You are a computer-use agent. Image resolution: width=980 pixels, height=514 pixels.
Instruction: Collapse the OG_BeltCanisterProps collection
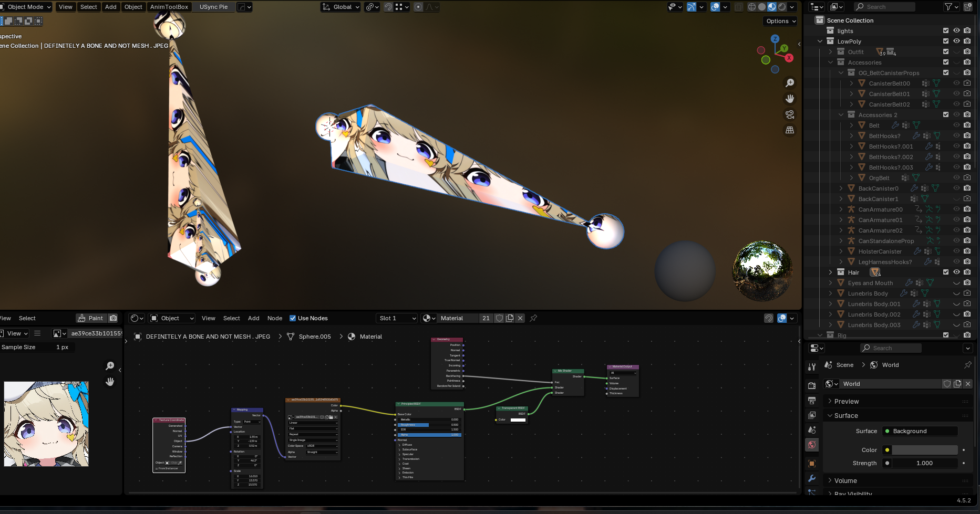coord(841,73)
